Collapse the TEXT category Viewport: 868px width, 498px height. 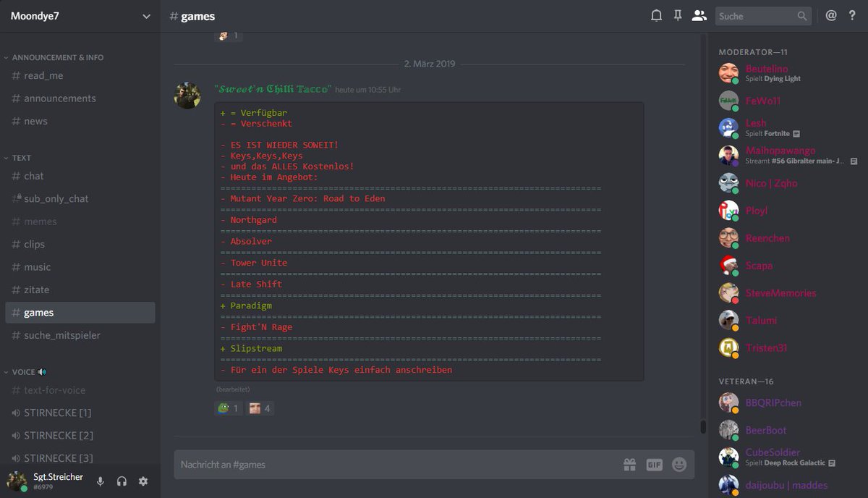pyautogui.click(x=18, y=158)
